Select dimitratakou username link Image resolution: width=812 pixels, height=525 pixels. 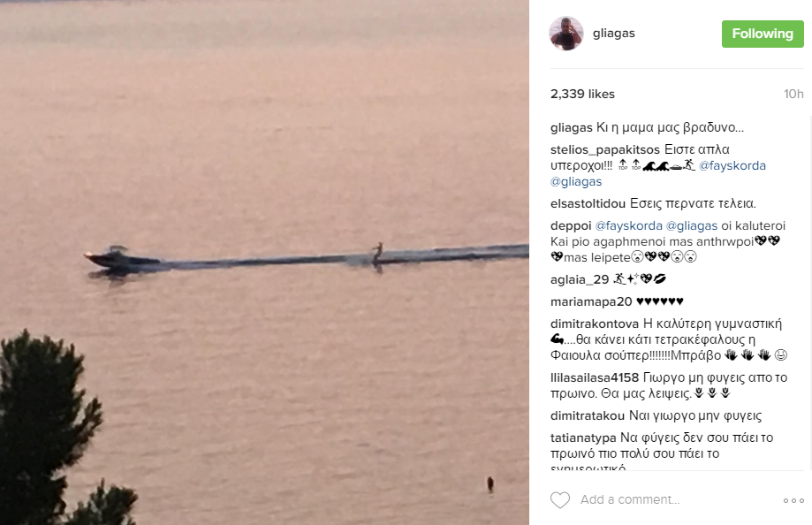(x=588, y=415)
